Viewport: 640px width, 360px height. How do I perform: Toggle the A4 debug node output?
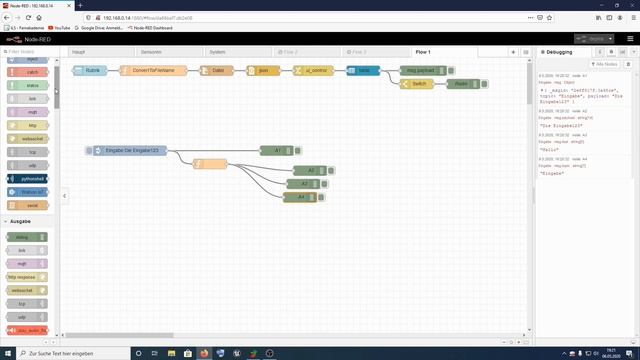tap(321, 198)
